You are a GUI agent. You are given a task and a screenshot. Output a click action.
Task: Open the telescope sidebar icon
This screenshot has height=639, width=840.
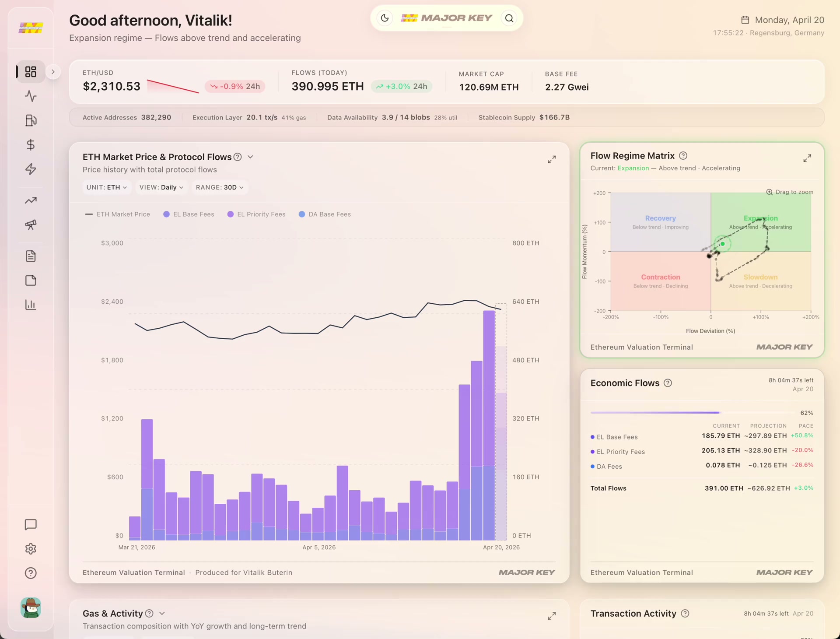pyautogui.click(x=31, y=225)
